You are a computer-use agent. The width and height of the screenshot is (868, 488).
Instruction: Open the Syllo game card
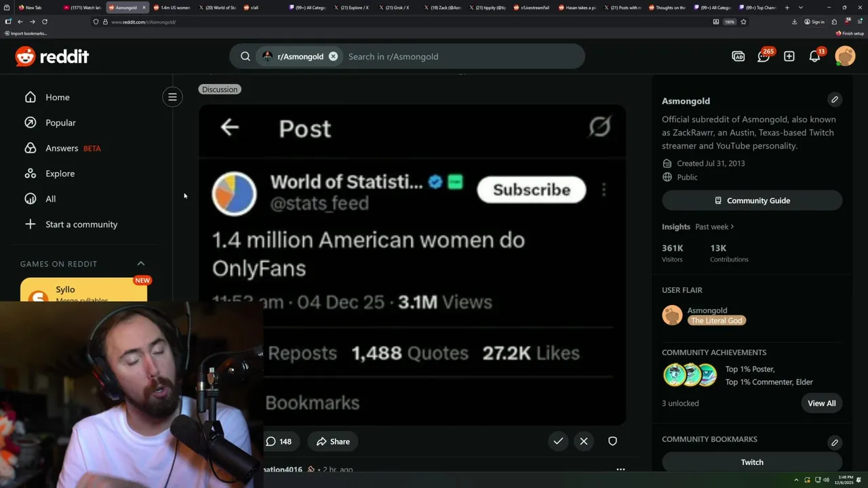(83, 290)
